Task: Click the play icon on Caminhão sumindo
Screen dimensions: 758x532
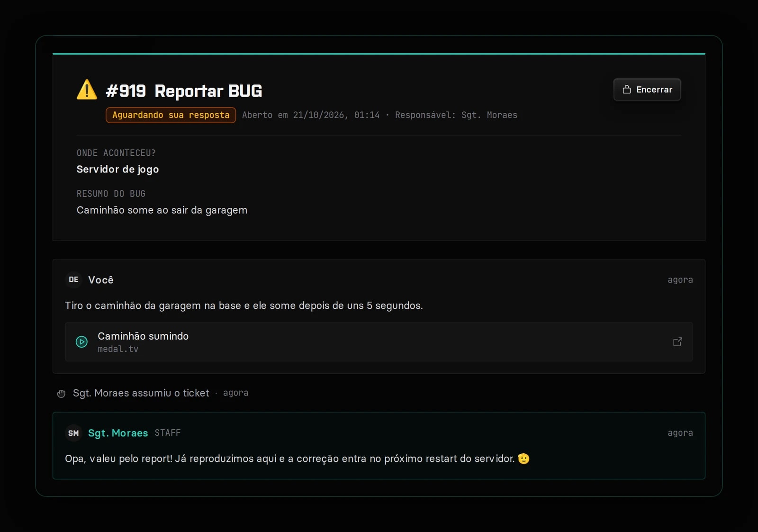Action: (81, 342)
